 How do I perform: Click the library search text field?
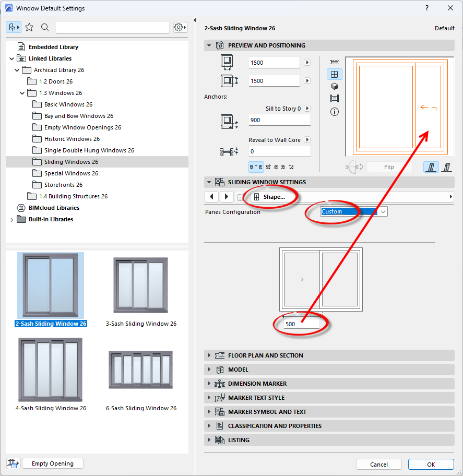(112, 27)
